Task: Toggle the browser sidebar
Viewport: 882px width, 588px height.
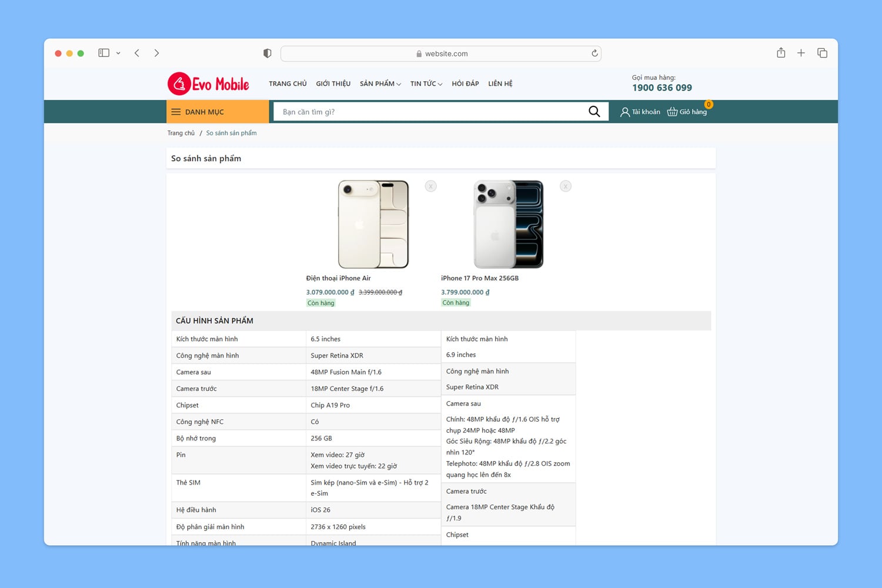Action: point(104,53)
